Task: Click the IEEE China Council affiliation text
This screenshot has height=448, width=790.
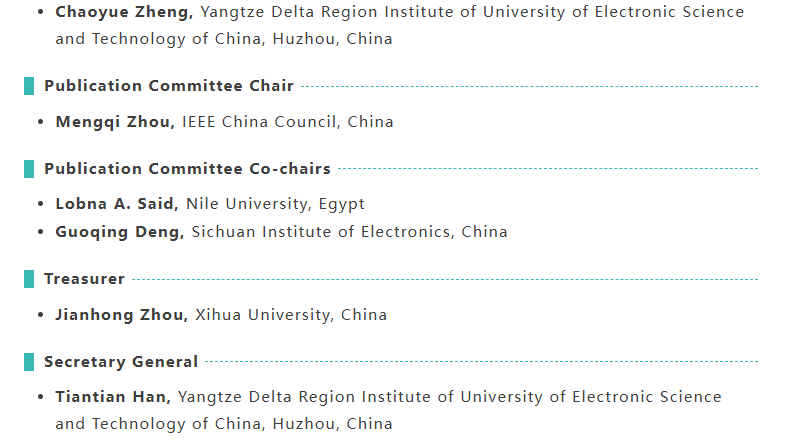Action: pos(288,122)
